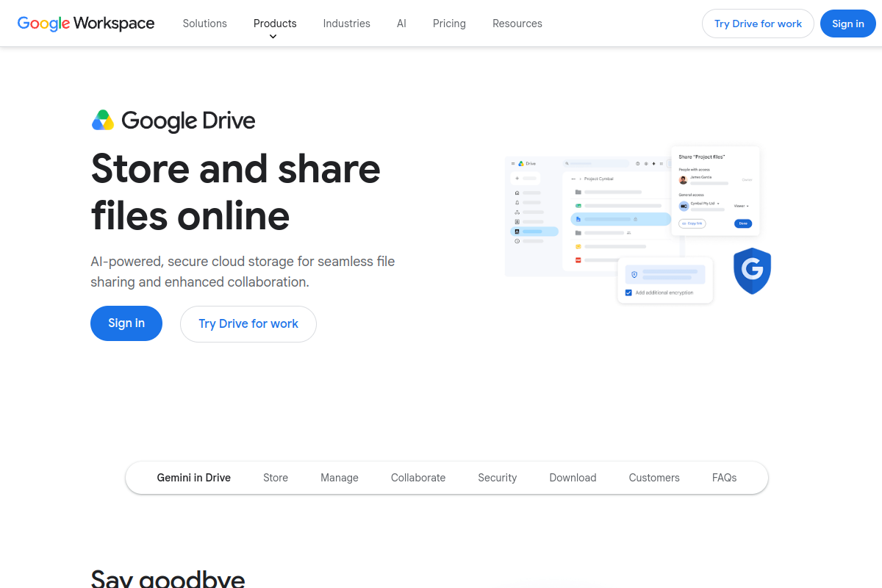Click the hero Sign in button
882x588 pixels.
126,323
